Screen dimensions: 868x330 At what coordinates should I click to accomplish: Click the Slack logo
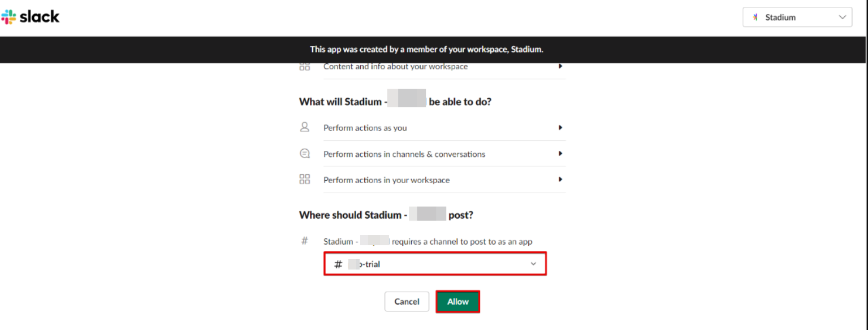(31, 17)
